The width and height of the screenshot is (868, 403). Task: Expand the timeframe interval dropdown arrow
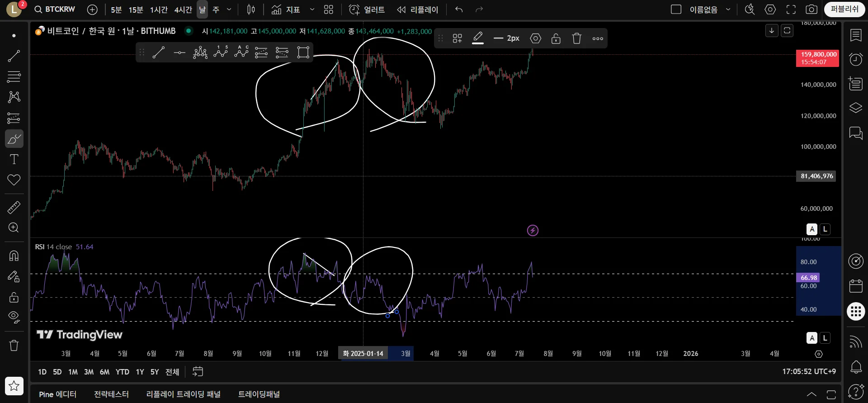[229, 9]
